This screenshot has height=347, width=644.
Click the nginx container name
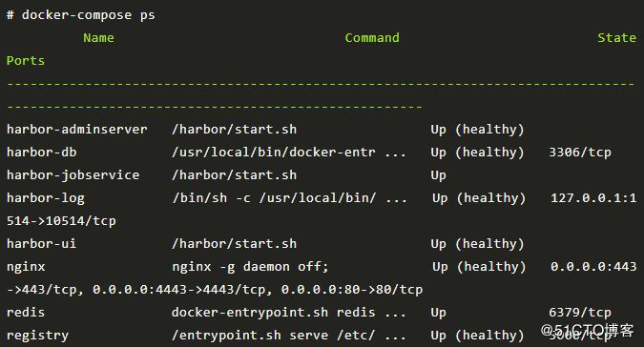click(26, 267)
